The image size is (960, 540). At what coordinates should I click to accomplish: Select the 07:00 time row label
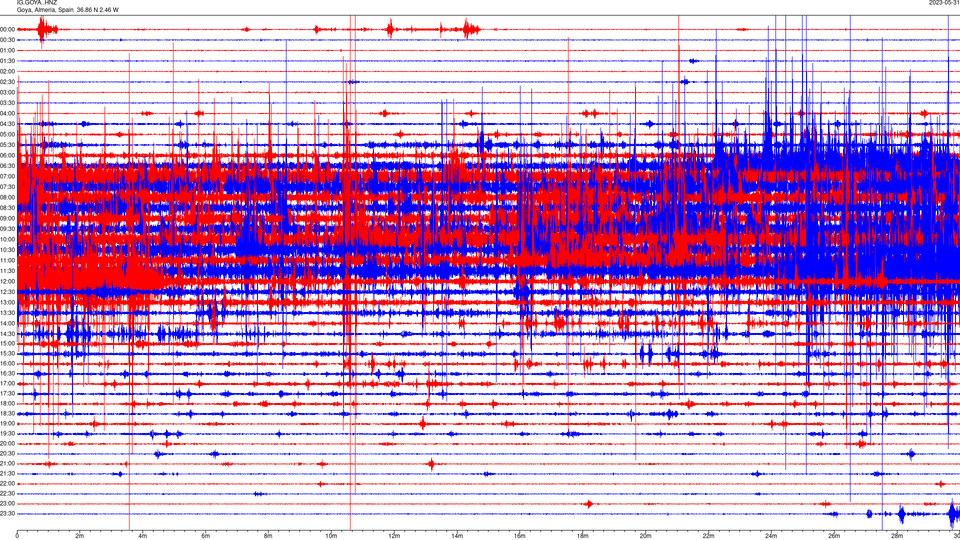(x=7, y=176)
